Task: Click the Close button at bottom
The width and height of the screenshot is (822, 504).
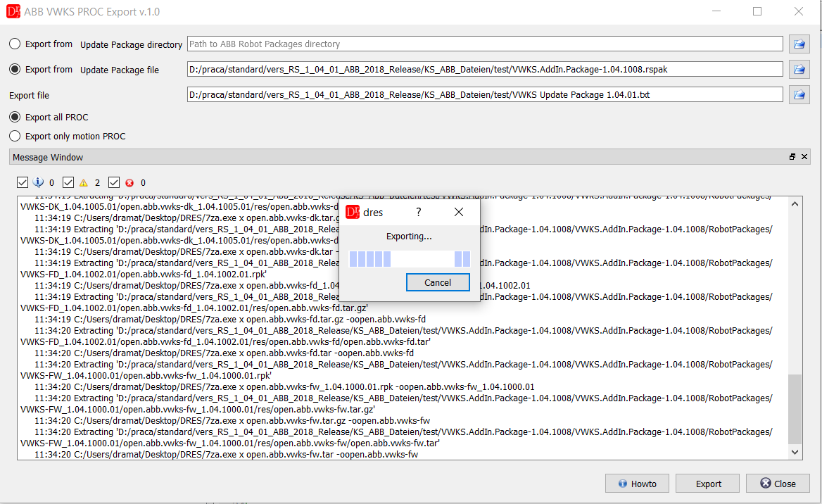Action: [x=778, y=484]
